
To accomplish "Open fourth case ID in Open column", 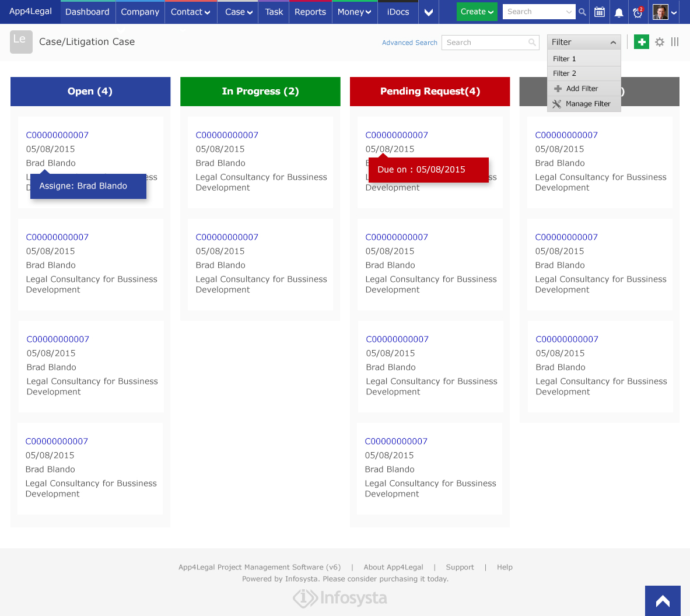I will pos(57,442).
